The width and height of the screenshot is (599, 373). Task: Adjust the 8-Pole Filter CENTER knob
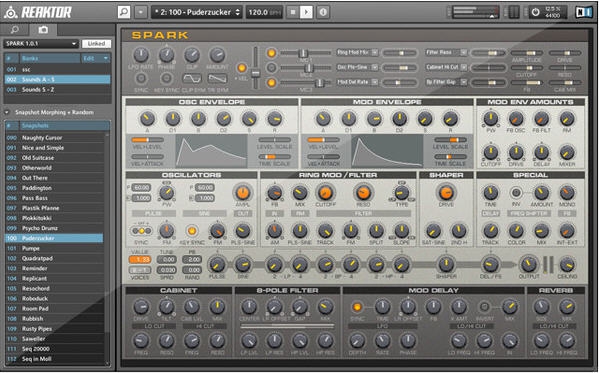point(249,307)
